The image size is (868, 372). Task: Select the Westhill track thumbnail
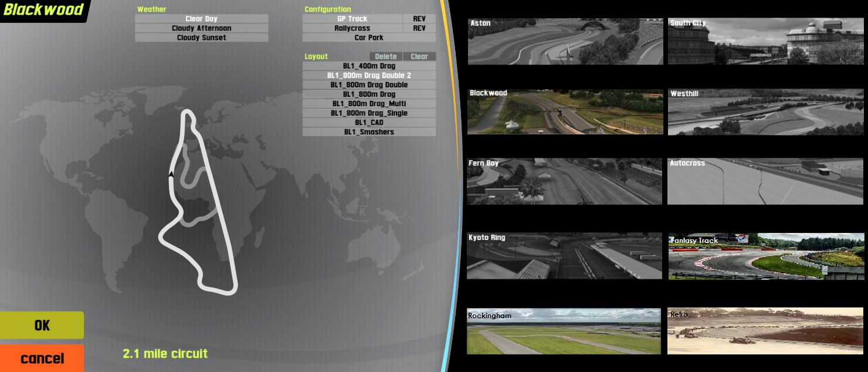click(766, 111)
